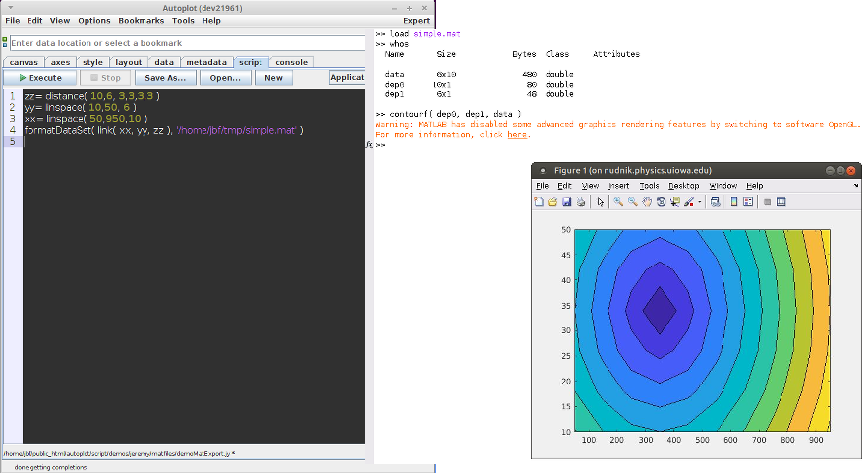The image size is (868, 473).
Task: Print the figure with the printer icon
Action: click(581, 202)
